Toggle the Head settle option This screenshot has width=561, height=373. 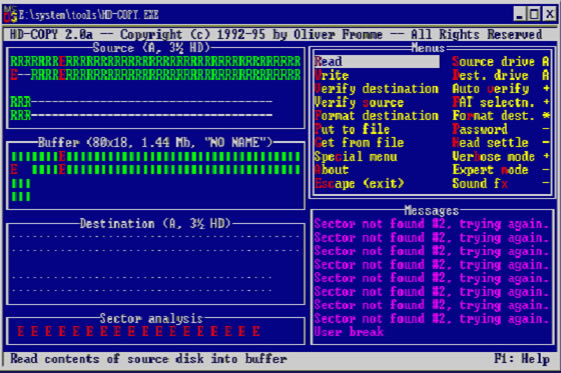pos(501,143)
